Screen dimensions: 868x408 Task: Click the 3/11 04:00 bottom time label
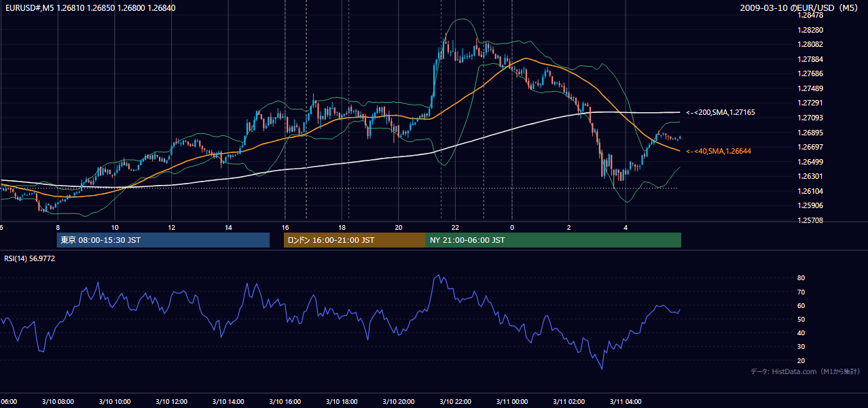(x=625, y=401)
